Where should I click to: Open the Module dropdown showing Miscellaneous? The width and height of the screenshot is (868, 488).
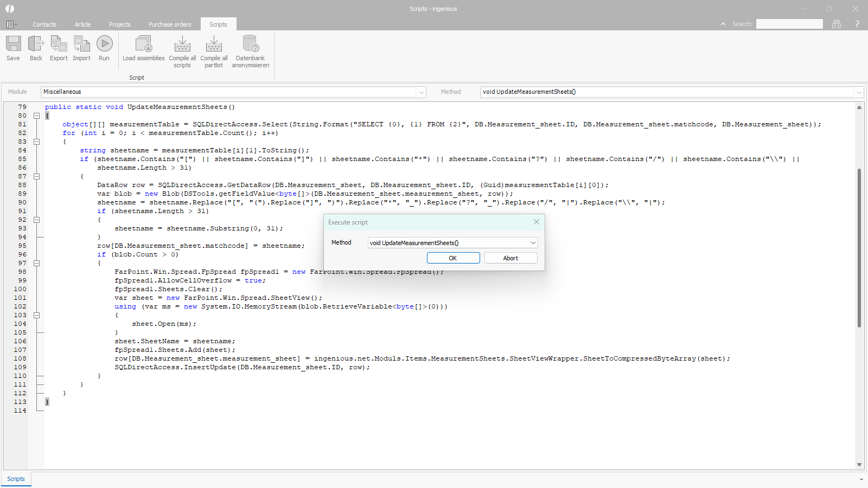coord(421,92)
